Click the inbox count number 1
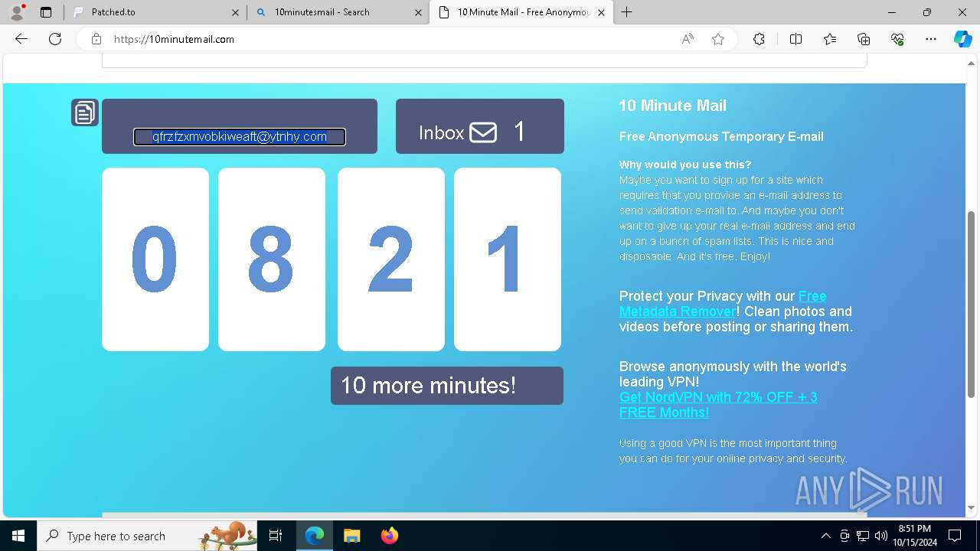 click(520, 132)
